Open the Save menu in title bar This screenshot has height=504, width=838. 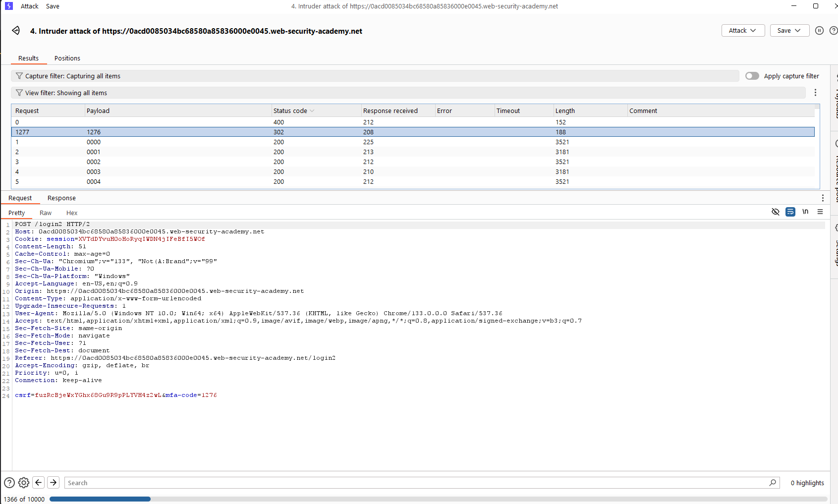53,6
